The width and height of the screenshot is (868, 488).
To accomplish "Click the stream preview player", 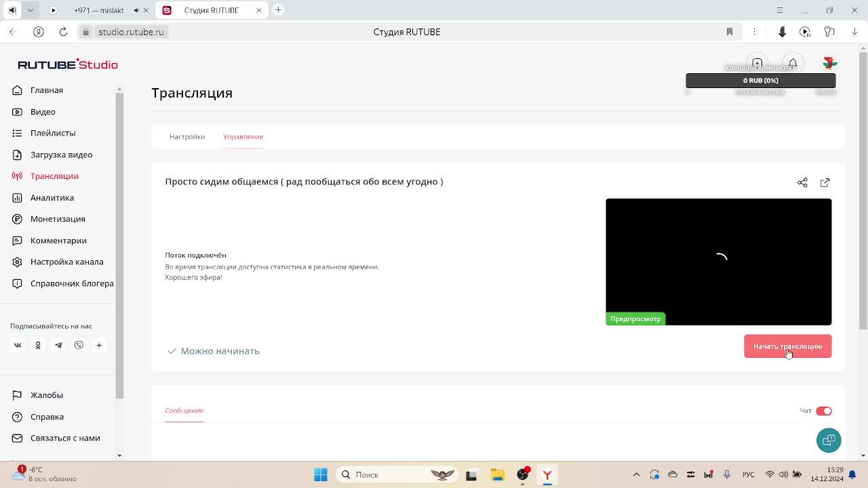I will 718,262.
